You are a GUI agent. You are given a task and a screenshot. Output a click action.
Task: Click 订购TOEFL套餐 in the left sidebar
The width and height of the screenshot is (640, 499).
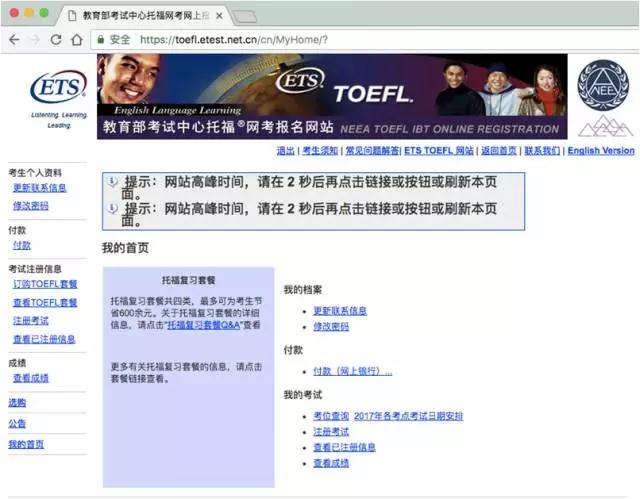(45, 285)
